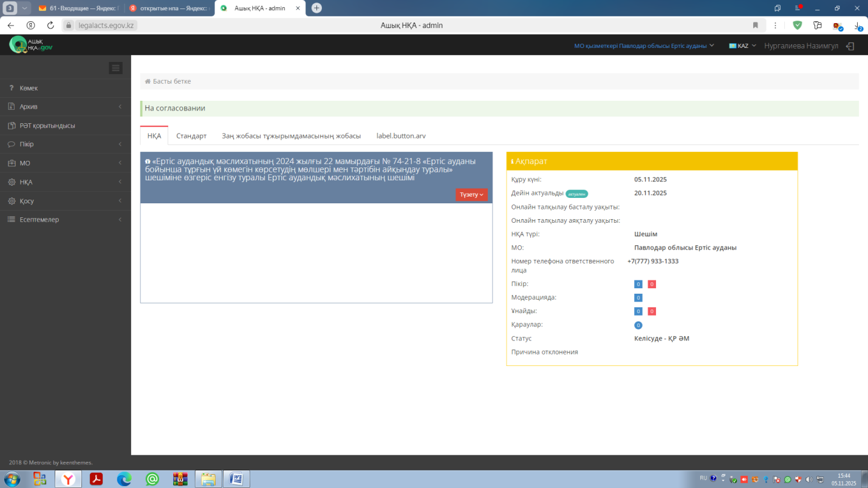This screenshot has width=868, height=488.
Task: Click the browser bookmark icon in address bar
Action: coord(756,25)
